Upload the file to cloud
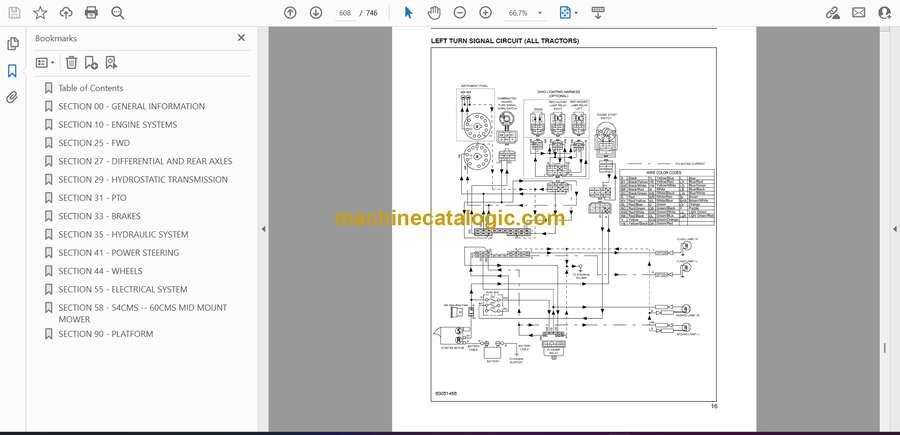Screen dimensions: 900x435 pos(66,13)
